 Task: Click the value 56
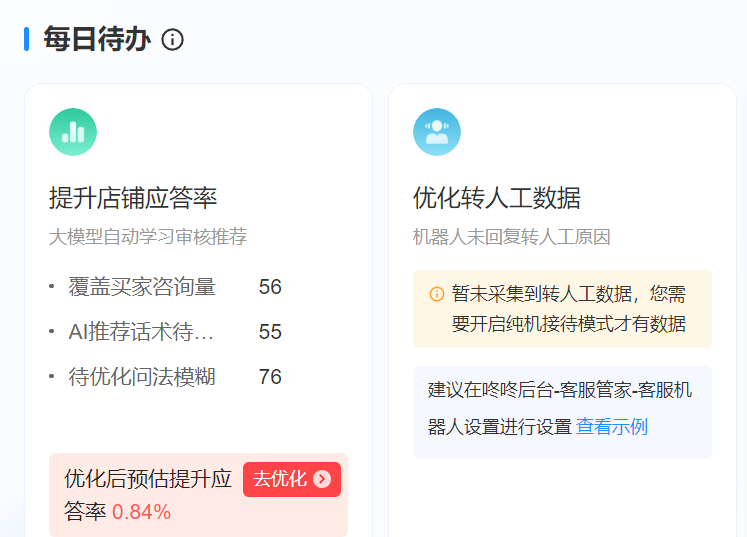(270, 287)
